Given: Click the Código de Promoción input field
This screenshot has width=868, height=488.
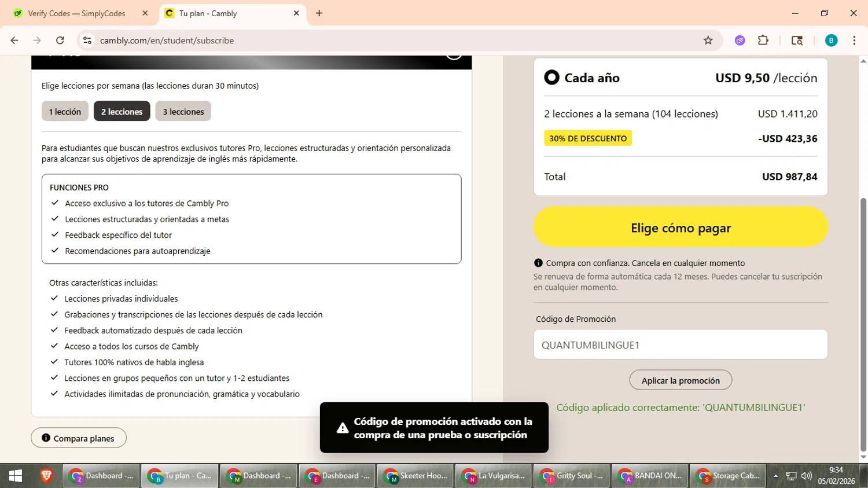Looking at the screenshot, I should click(681, 344).
